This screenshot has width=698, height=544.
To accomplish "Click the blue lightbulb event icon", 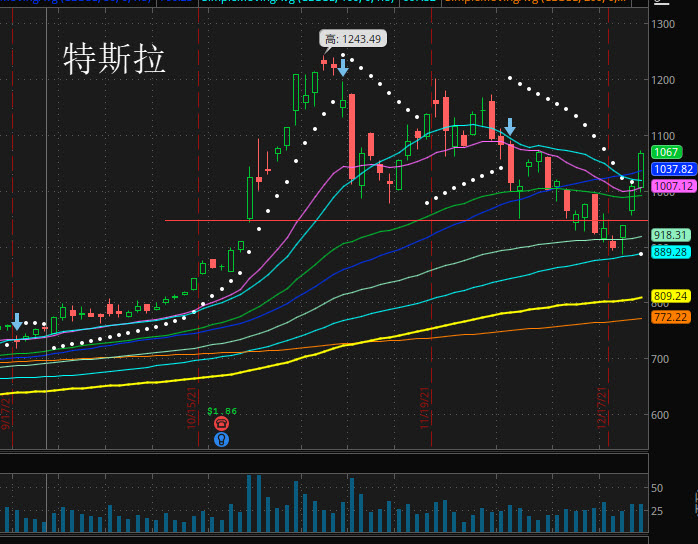I will [x=221, y=439].
